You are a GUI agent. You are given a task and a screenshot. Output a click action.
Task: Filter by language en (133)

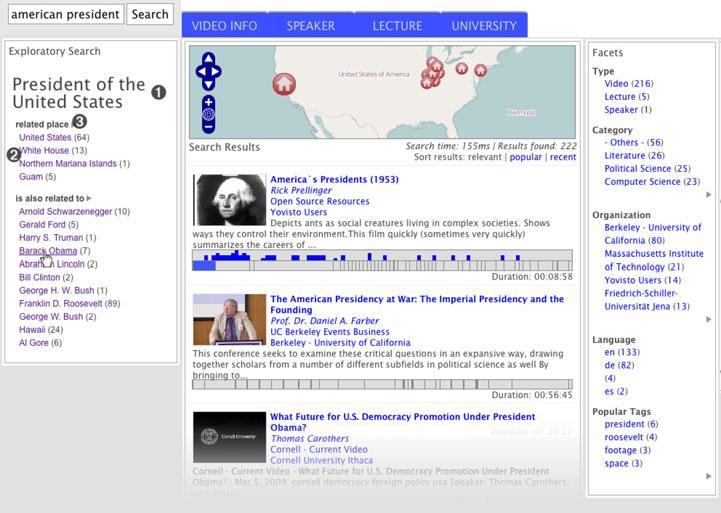622,352
